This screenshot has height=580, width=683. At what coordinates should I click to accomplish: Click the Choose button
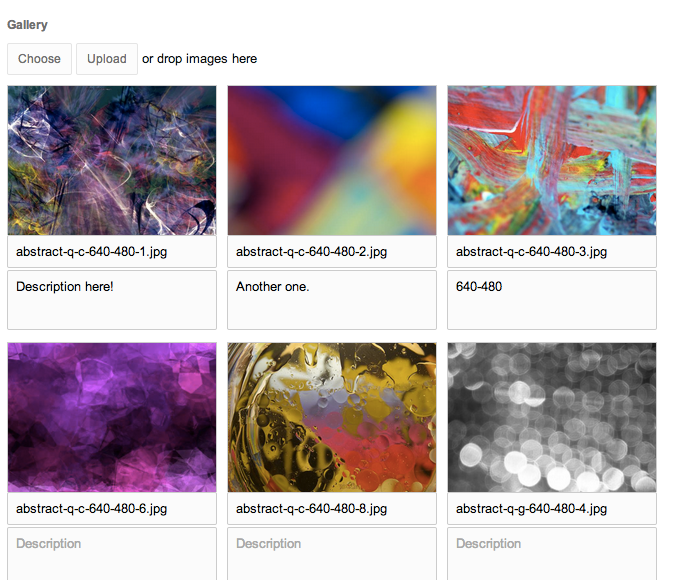pyautogui.click(x=39, y=59)
